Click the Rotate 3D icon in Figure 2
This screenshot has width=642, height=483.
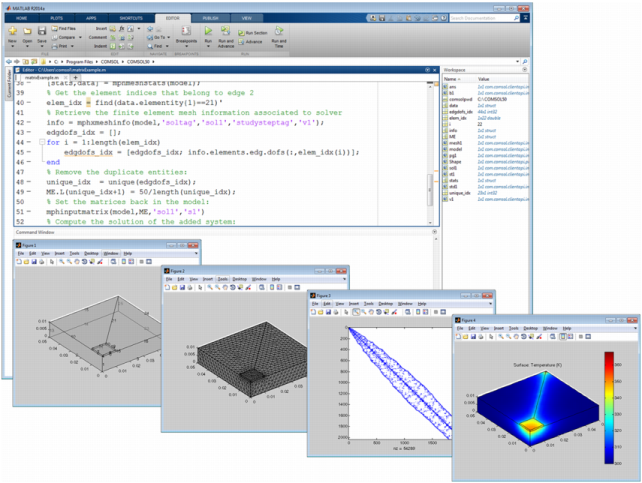[x=233, y=288]
